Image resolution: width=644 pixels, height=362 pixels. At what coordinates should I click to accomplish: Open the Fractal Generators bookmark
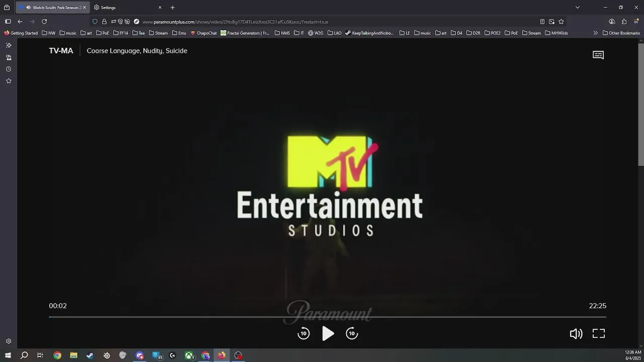click(x=245, y=33)
